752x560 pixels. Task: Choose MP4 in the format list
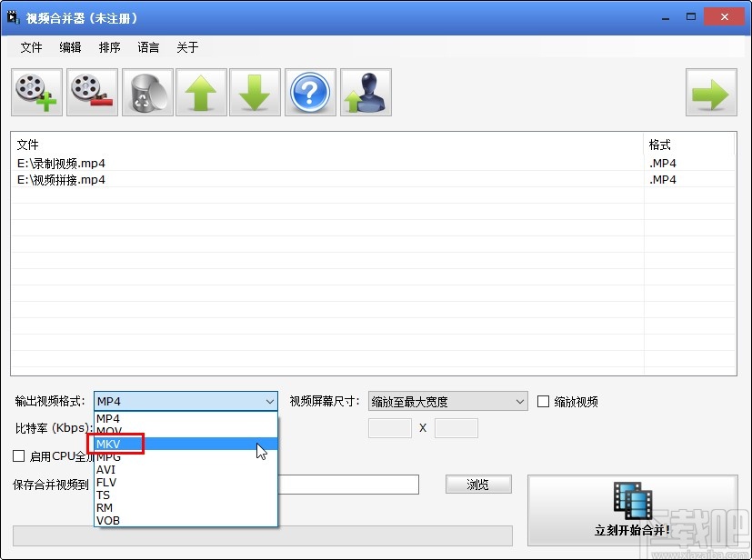click(185, 418)
